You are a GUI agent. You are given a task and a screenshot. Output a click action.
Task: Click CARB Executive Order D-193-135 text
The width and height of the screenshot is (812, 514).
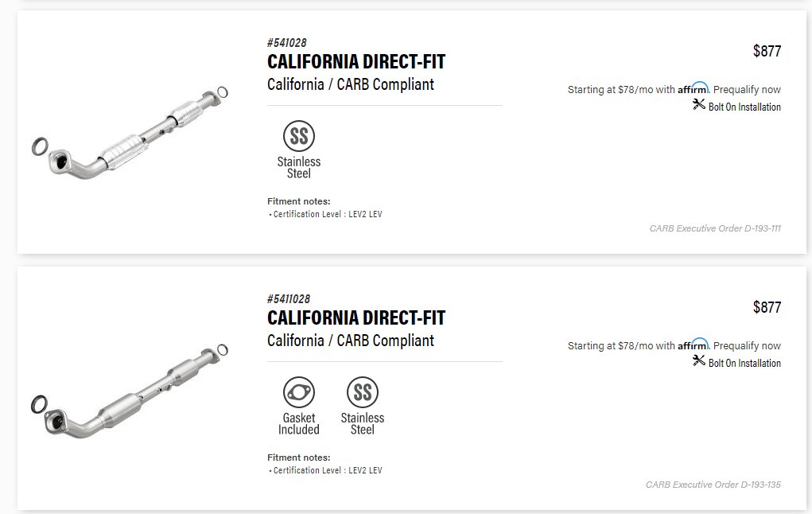tap(713, 485)
